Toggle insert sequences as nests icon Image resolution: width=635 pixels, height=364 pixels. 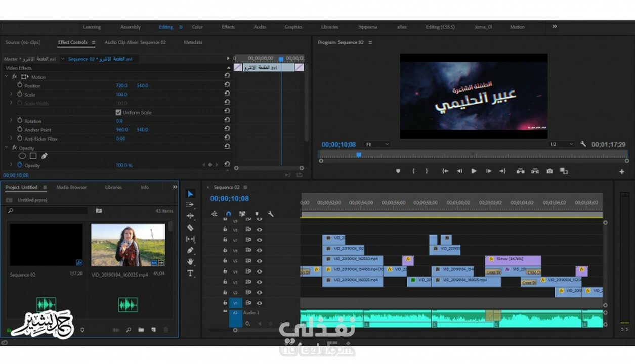(x=215, y=214)
